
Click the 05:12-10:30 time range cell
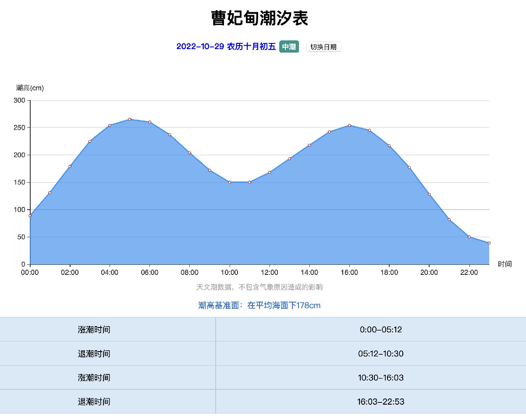[x=380, y=354]
